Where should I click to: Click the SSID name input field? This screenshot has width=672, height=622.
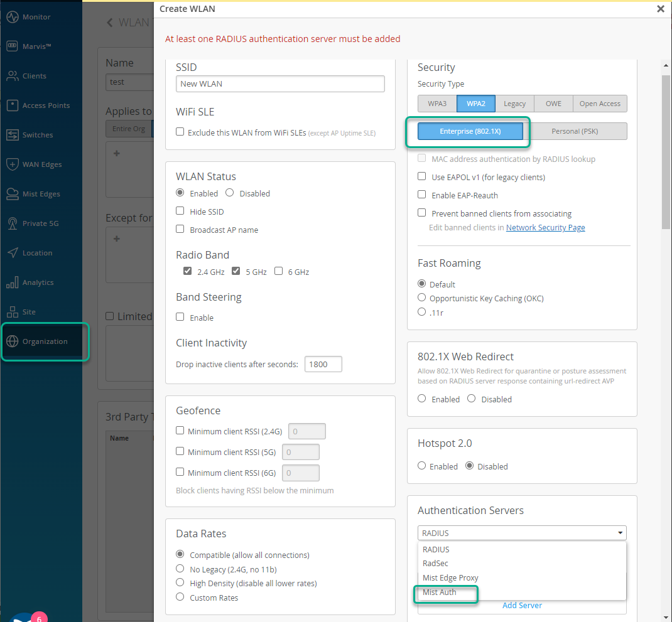(x=280, y=83)
